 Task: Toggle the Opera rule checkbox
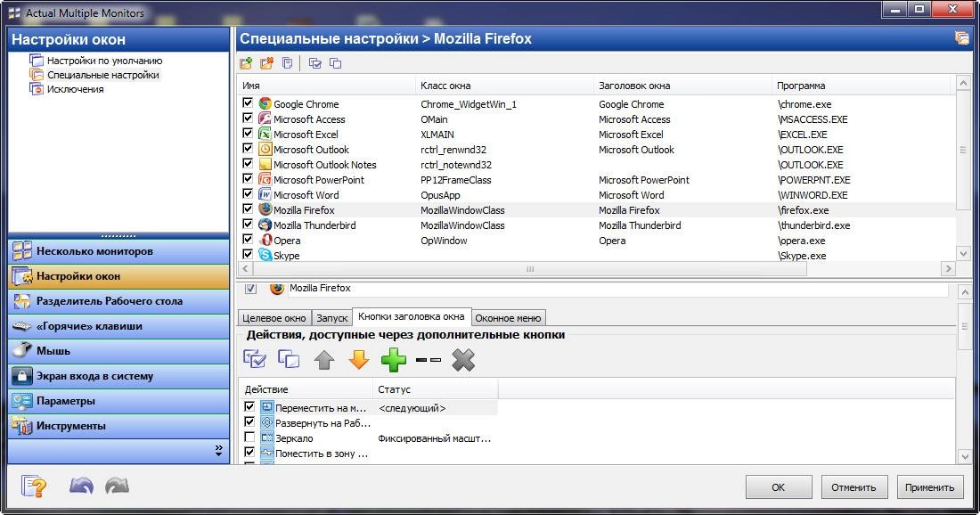pyautogui.click(x=248, y=240)
